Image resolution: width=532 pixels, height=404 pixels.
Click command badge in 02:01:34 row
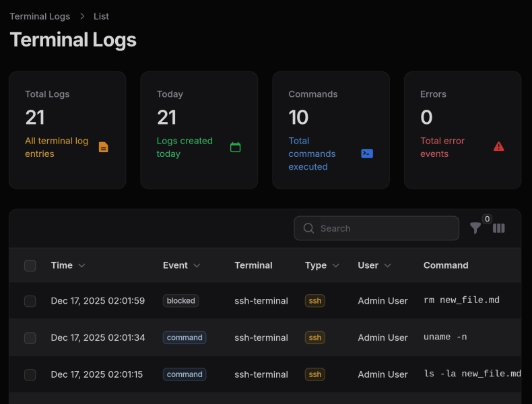(185, 337)
